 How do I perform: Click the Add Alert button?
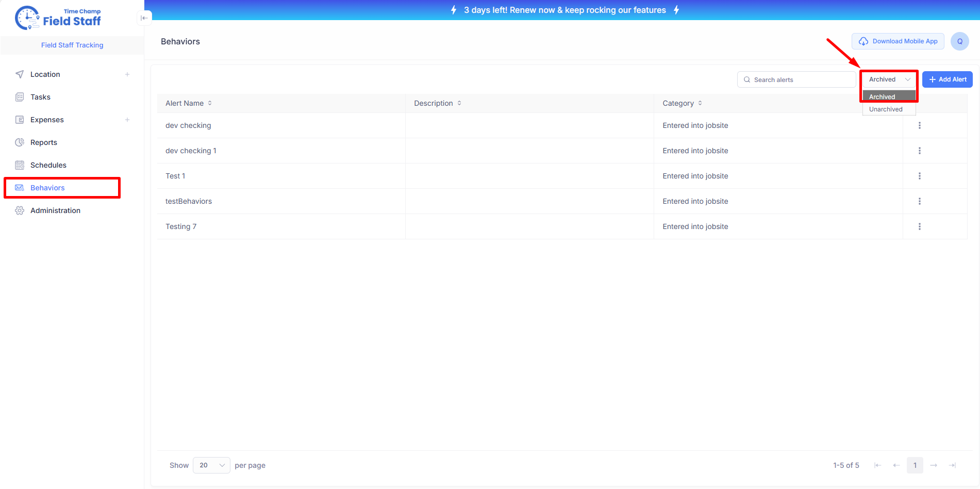pyautogui.click(x=948, y=79)
